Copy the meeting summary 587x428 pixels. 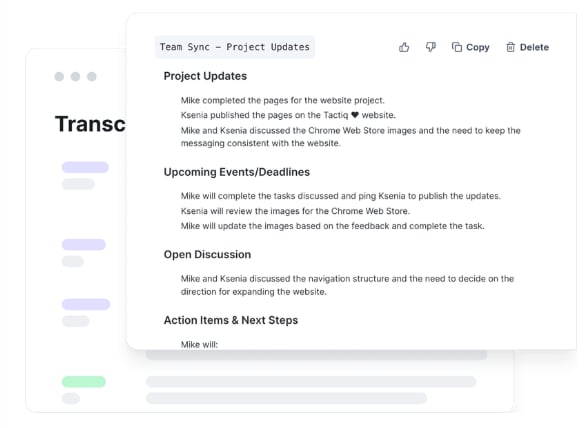coord(471,47)
